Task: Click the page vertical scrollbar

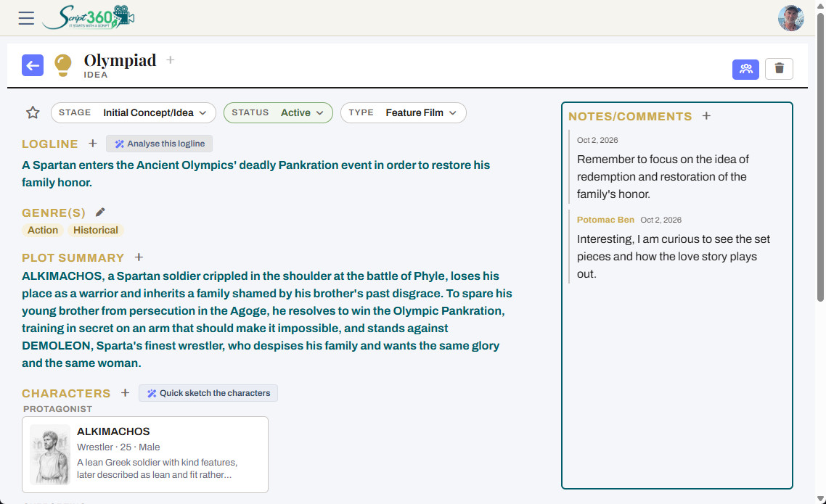Action: coord(820,158)
